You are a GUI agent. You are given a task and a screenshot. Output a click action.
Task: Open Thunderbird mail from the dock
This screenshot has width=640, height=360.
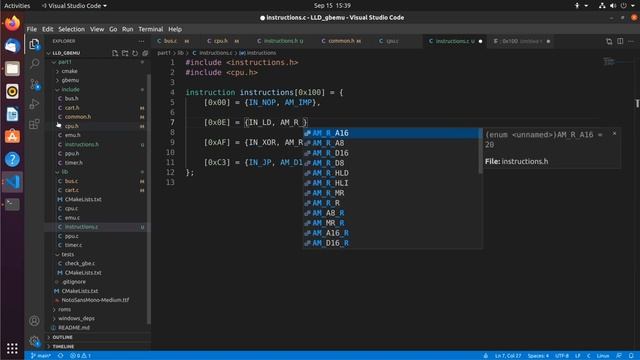tap(12, 46)
